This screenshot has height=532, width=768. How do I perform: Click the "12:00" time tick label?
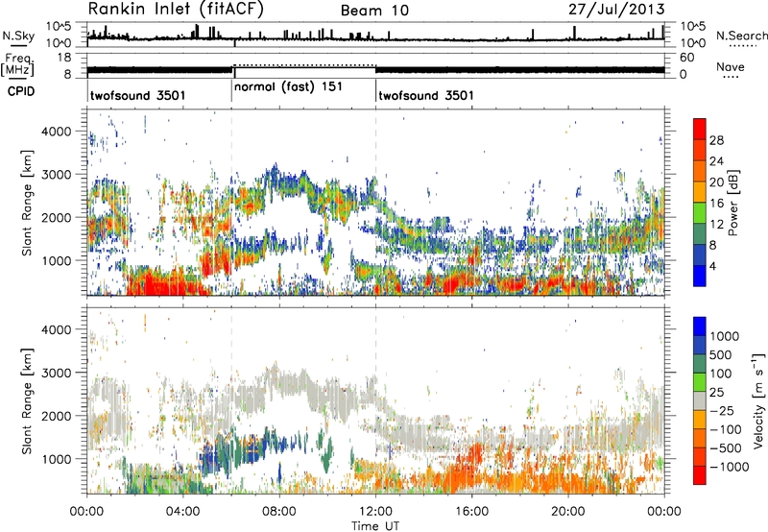point(375,512)
